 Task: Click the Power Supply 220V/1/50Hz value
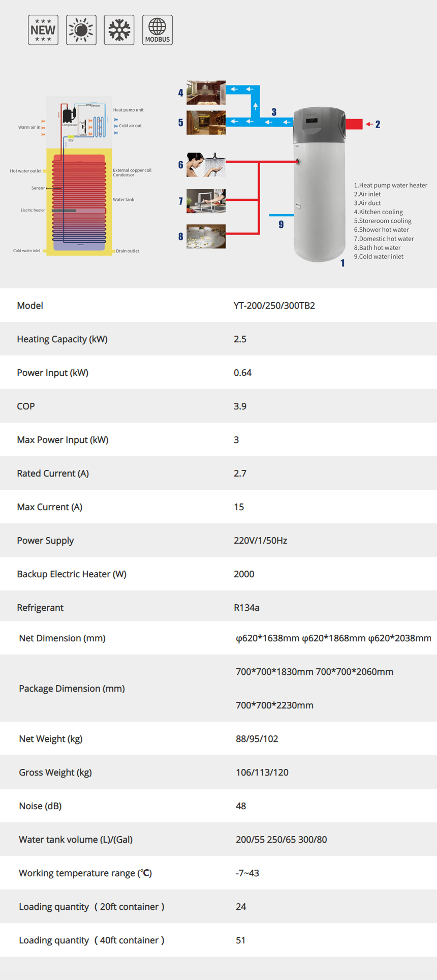point(260,541)
